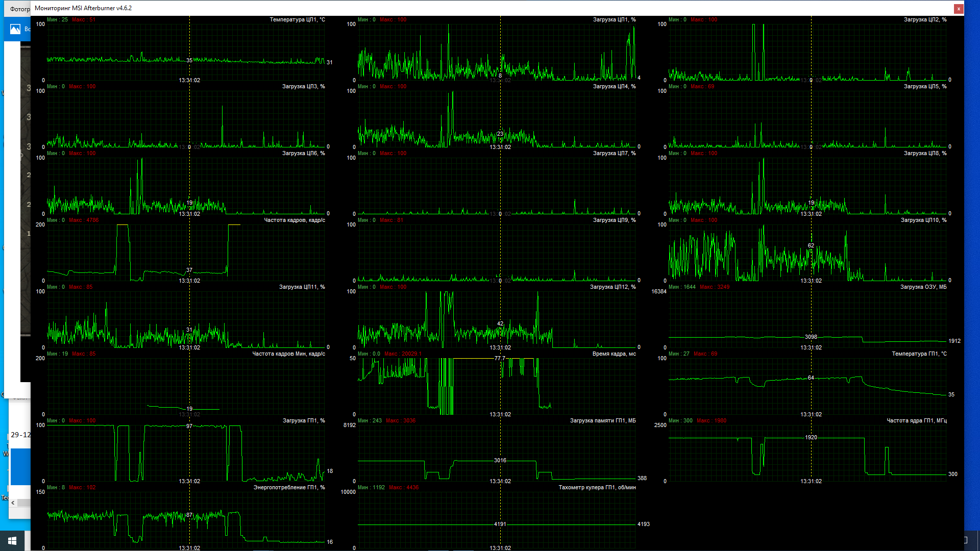Click the Энергопотребление ГП1 graph
The width and height of the screenshot is (980, 551).
click(x=186, y=519)
